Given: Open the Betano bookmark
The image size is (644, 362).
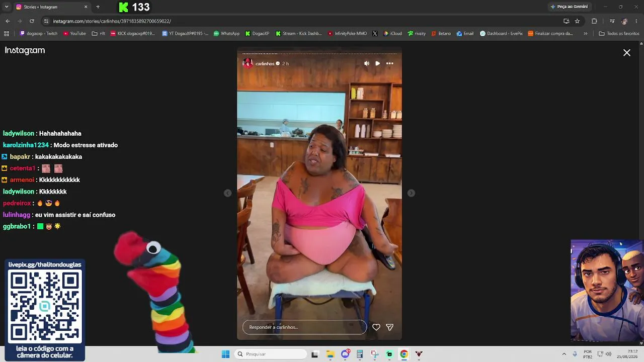Looking at the screenshot, I should [x=441, y=34].
